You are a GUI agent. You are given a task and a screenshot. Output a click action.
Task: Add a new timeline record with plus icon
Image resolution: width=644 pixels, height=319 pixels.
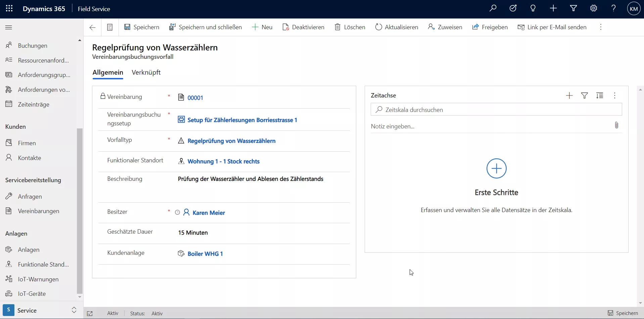click(569, 96)
